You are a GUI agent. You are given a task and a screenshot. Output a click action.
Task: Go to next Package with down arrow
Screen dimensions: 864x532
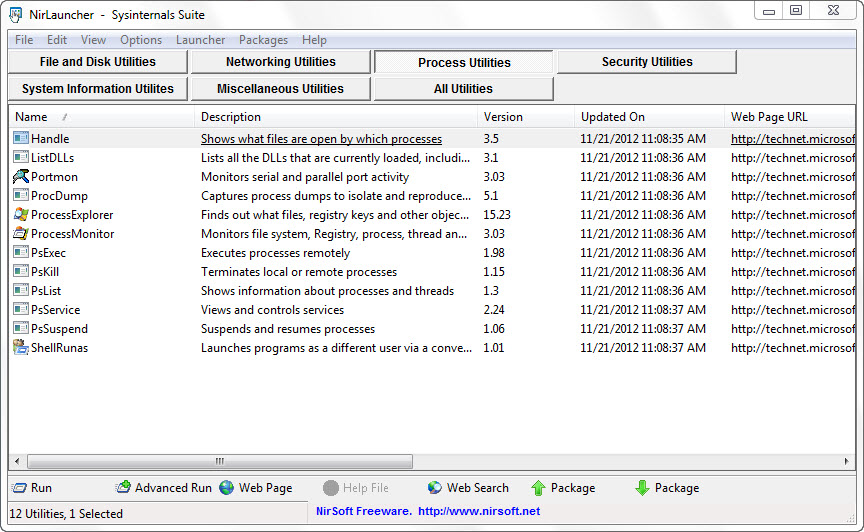(x=667, y=488)
